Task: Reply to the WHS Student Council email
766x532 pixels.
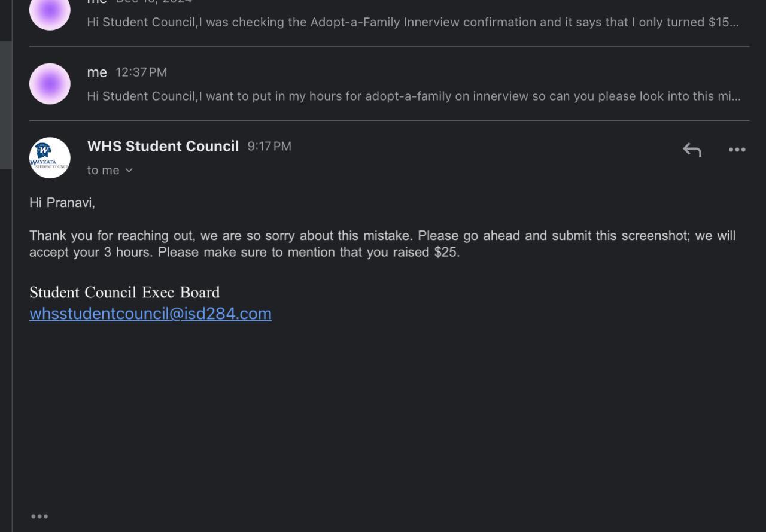Action: coord(692,150)
